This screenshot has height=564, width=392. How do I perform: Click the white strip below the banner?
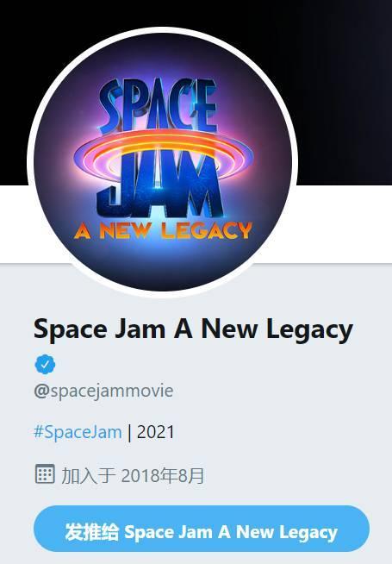pos(341,223)
